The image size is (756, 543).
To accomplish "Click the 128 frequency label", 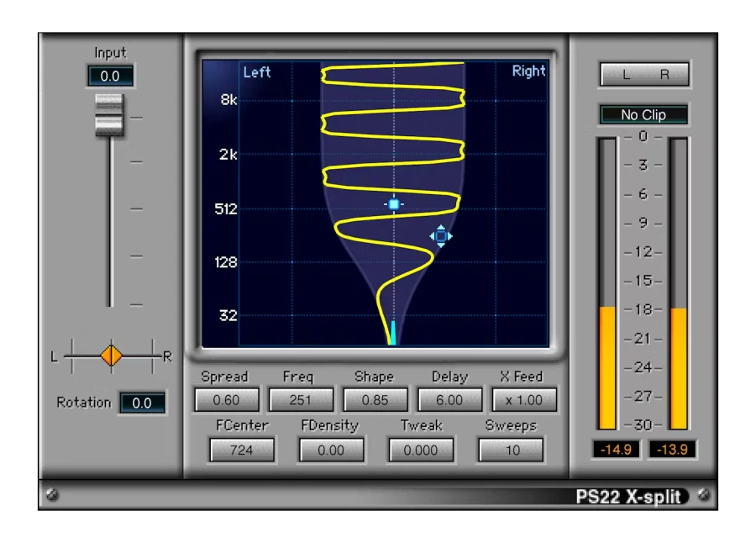I will coord(226,262).
